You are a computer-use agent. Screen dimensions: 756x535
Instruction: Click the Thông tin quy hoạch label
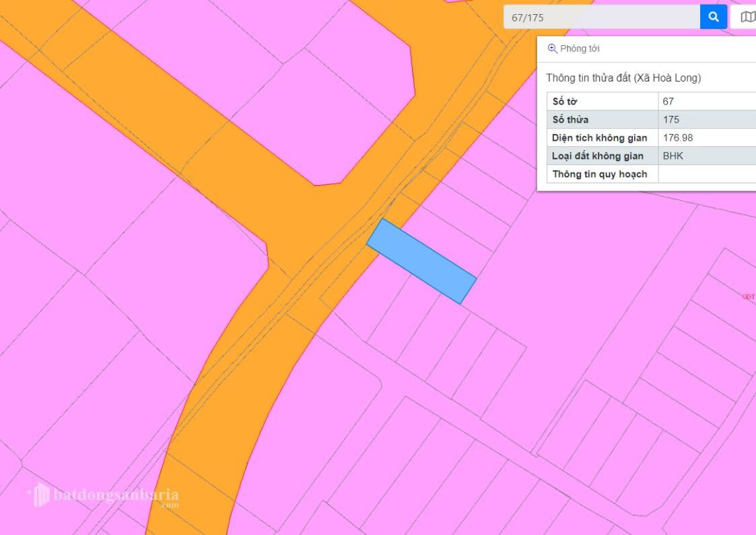click(x=599, y=175)
